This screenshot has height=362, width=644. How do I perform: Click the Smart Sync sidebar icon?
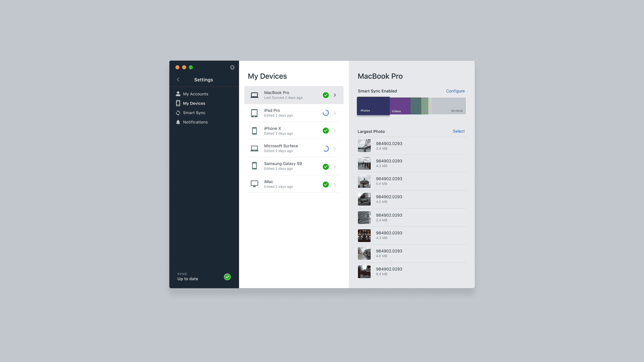(x=178, y=112)
